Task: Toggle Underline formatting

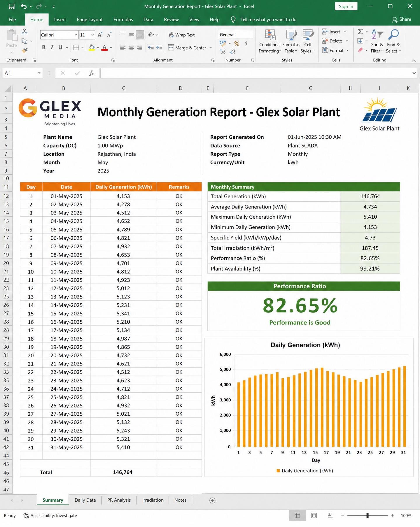Action: [x=60, y=48]
